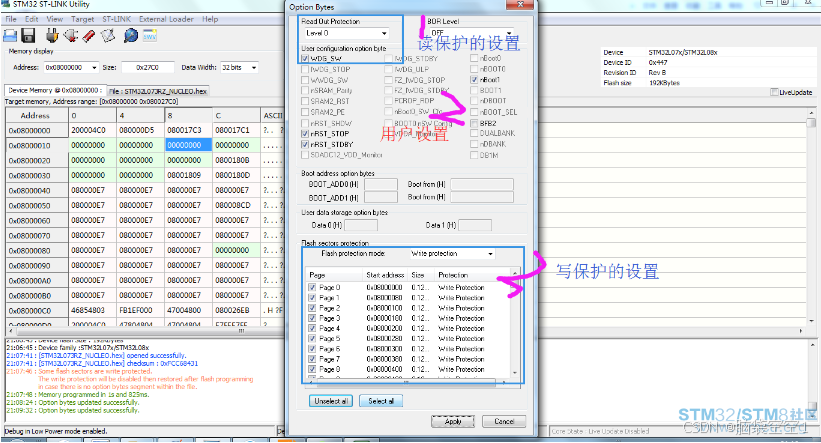Click the Save file floppy icon
The width and height of the screenshot is (821, 443).
(28, 36)
